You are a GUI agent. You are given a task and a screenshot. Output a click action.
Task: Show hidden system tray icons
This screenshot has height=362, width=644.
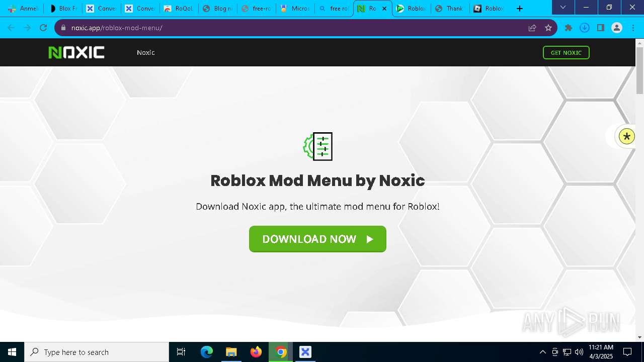pos(542,352)
